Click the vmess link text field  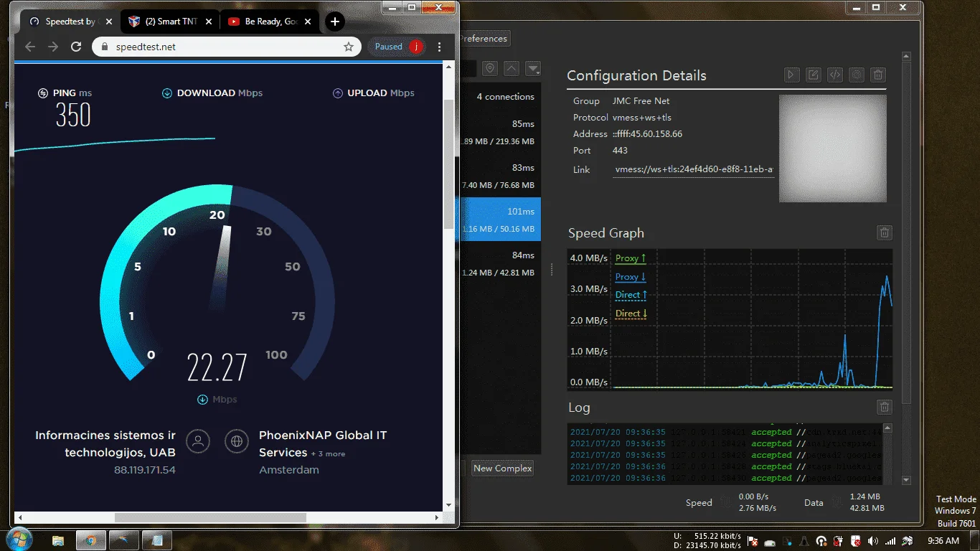click(694, 170)
